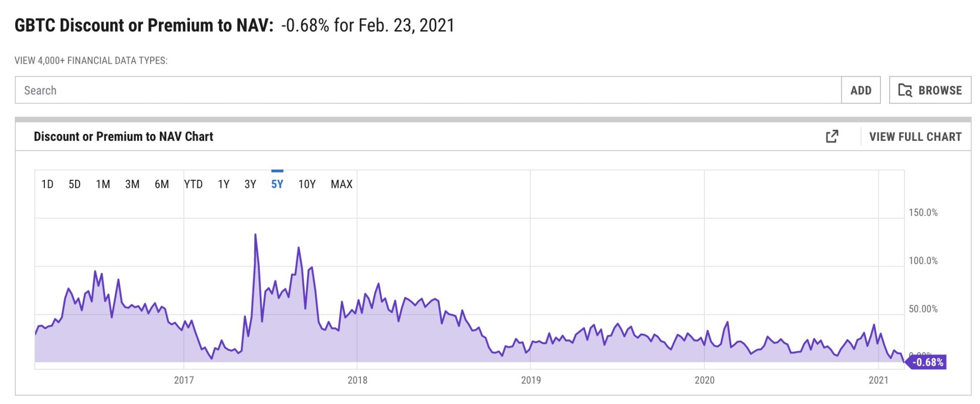Screen dimensions: 980x404
Task: Click the Browse folder search icon
Action: 905,90
